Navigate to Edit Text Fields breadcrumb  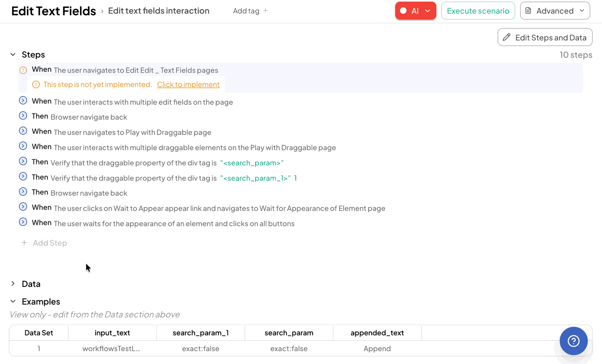pyautogui.click(x=54, y=11)
